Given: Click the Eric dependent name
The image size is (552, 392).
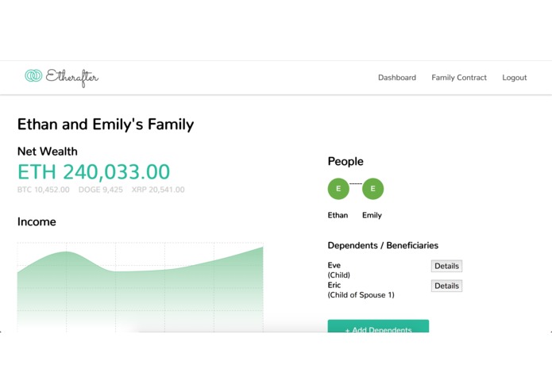Looking at the screenshot, I should coord(334,285).
